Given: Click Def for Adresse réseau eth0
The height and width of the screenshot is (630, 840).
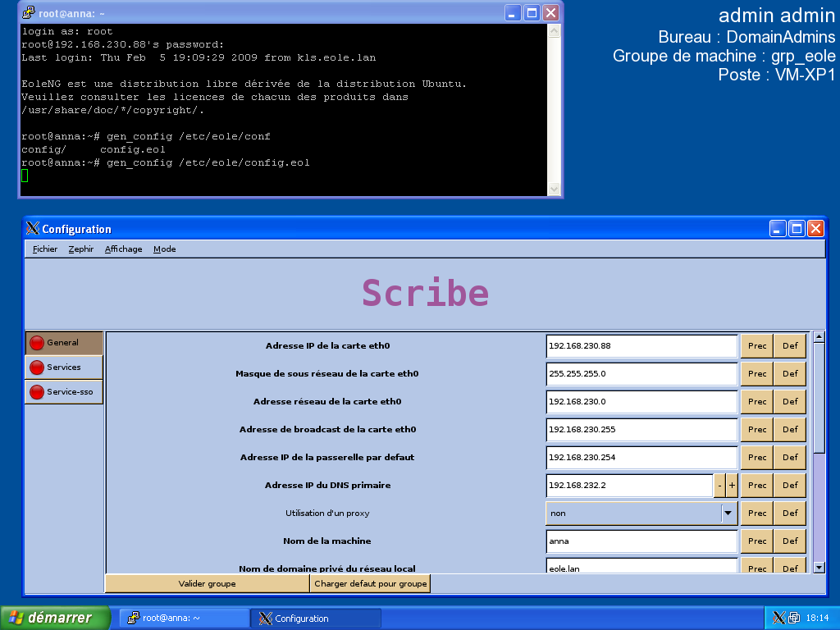Looking at the screenshot, I should [790, 402].
